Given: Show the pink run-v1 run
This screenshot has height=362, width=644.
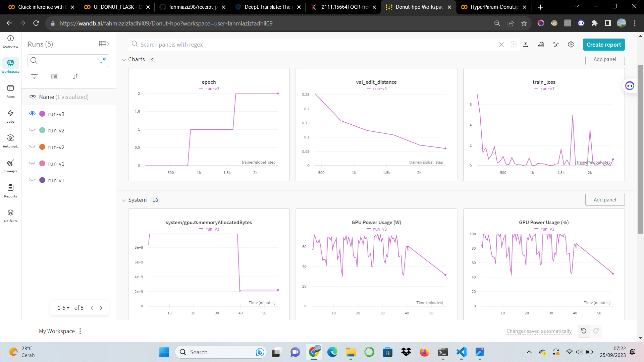Looking at the screenshot, I should point(32,163).
